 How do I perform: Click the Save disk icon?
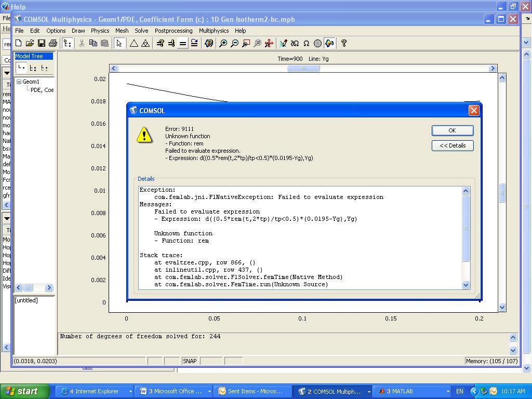42,44
